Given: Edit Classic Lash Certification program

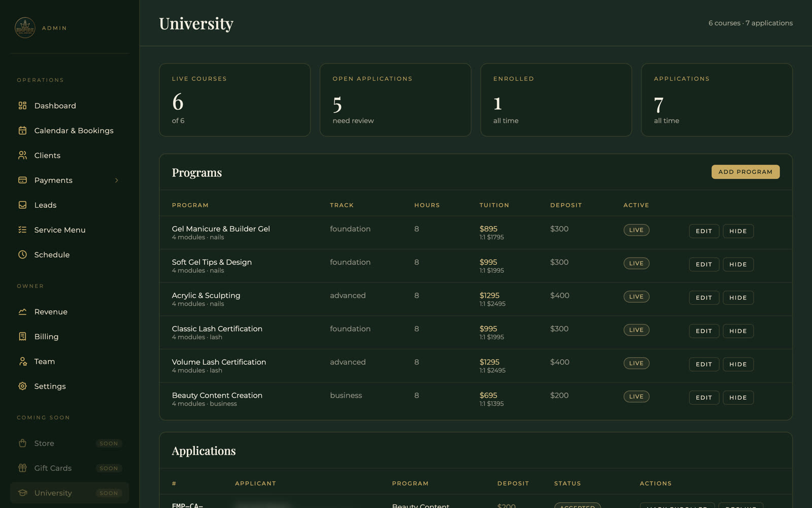Looking at the screenshot, I should 704,331.
